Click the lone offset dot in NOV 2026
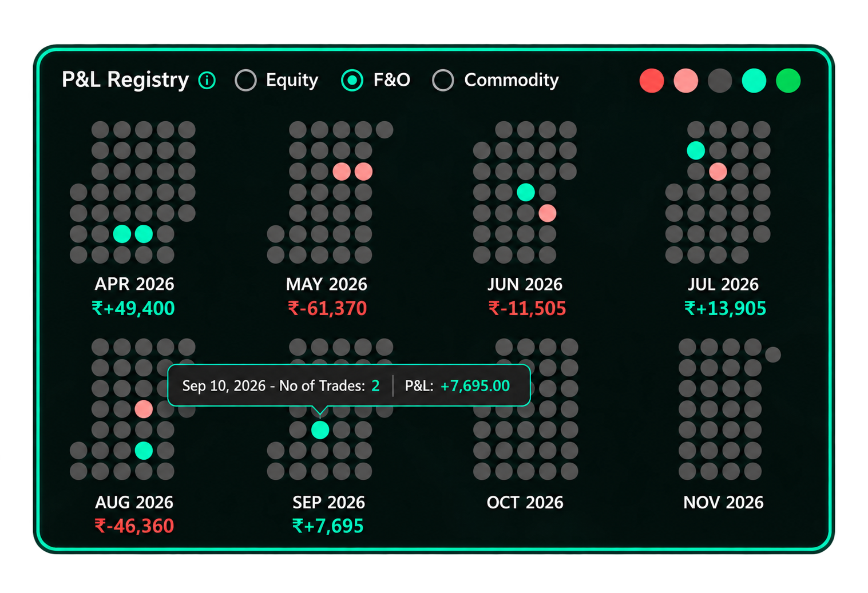 click(773, 355)
